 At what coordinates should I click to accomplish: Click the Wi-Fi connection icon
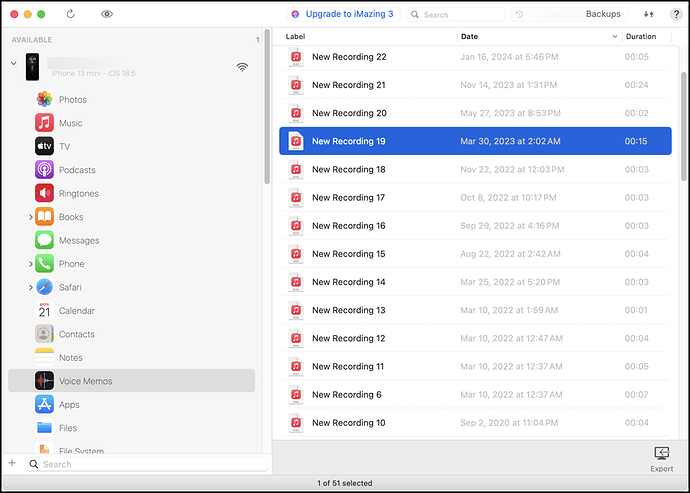coord(242,67)
